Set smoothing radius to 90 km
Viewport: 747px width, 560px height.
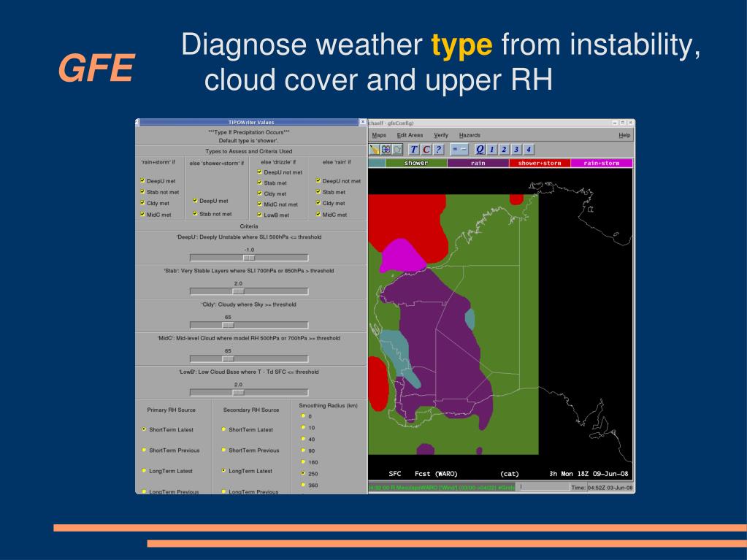303,450
